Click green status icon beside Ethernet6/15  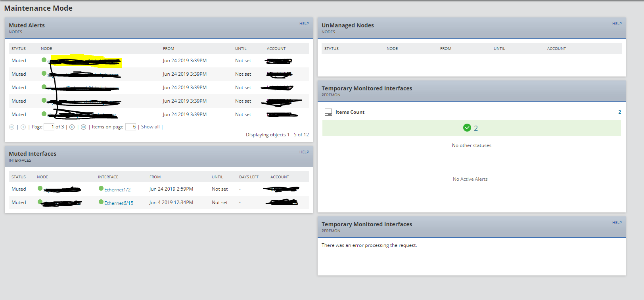[101, 202]
